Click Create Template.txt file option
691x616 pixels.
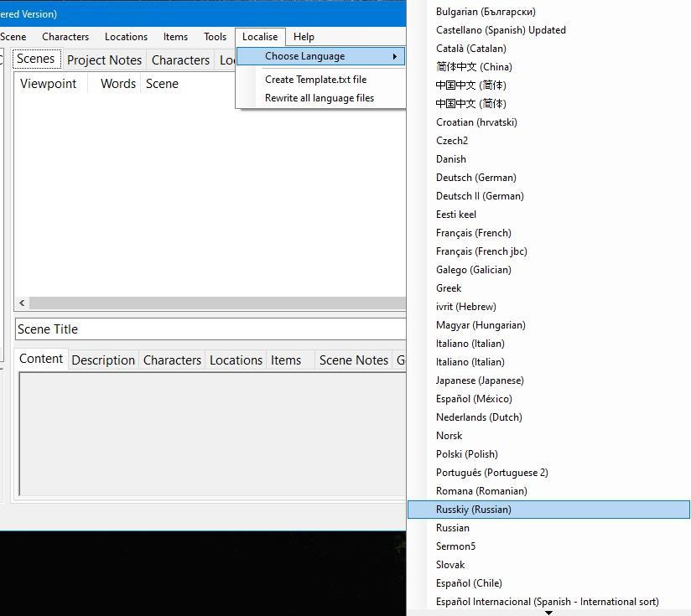click(x=315, y=80)
